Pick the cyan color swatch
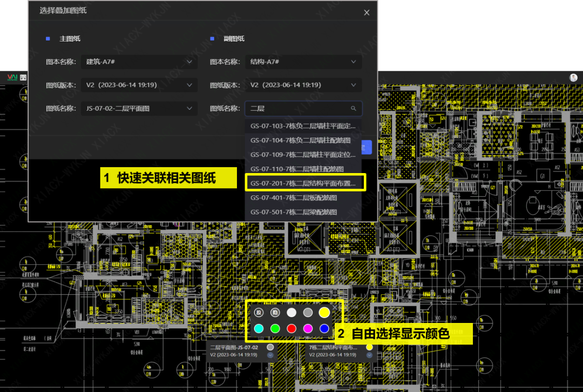Screen dimensions: 583x392 (259, 328)
